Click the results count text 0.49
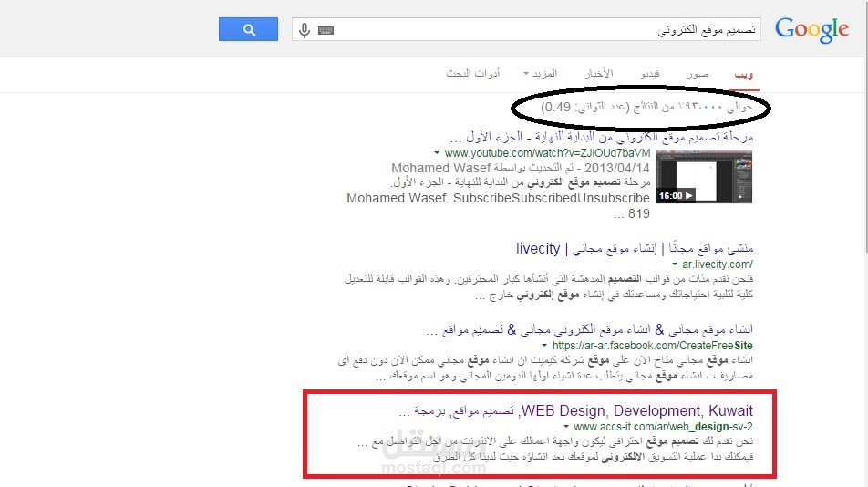Screen dimensions: 868x487 pyautogui.click(x=646, y=107)
